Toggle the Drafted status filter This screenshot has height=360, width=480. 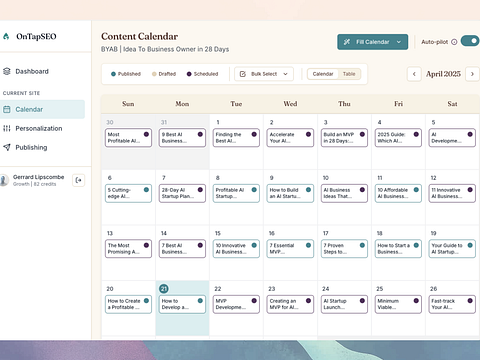point(164,74)
